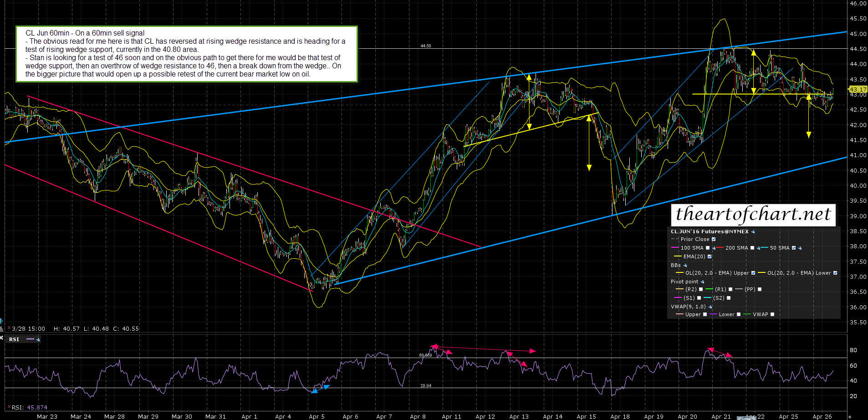The image size is (868, 420).
Task: Click the scroll arrow at bottom-right time axis
Action: click(x=850, y=416)
